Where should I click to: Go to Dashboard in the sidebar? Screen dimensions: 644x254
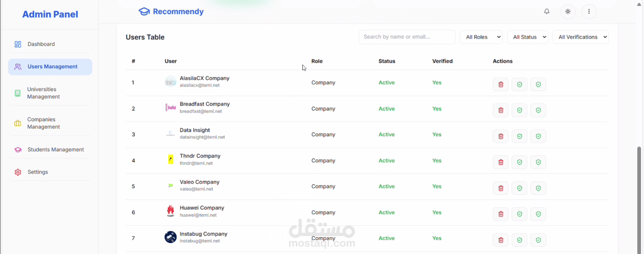pos(50,44)
